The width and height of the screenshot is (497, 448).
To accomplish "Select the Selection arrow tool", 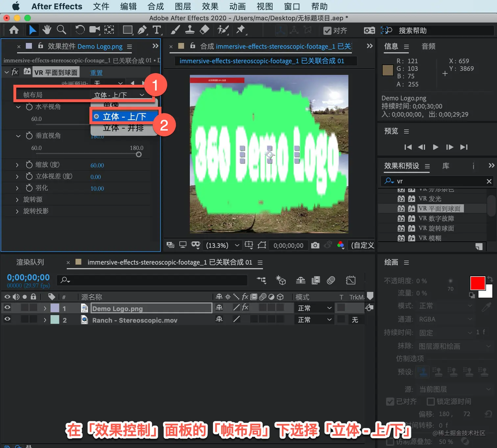I will point(32,30).
